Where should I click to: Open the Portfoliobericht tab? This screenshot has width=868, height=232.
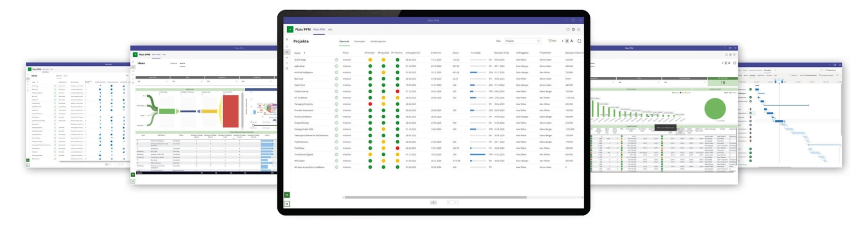click(x=378, y=42)
